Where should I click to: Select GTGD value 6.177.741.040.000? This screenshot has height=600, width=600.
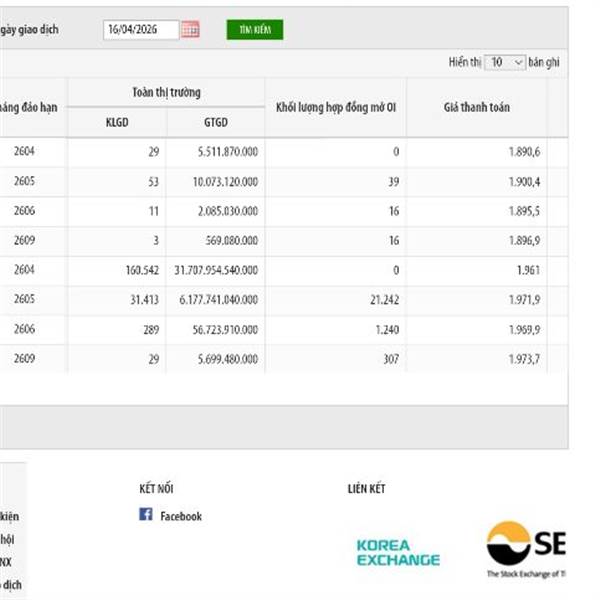click(x=218, y=300)
